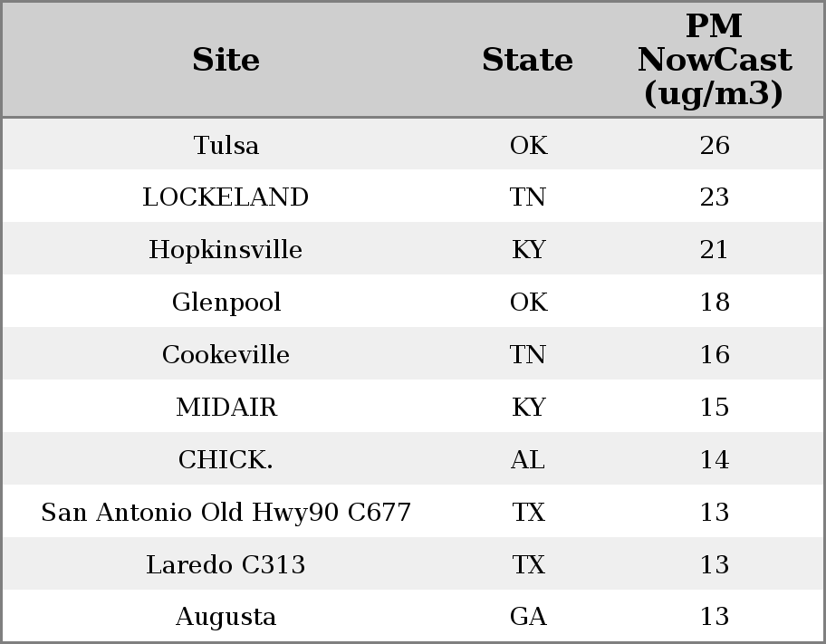
Task: Click the AL state cell
Action: click(528, 459)
